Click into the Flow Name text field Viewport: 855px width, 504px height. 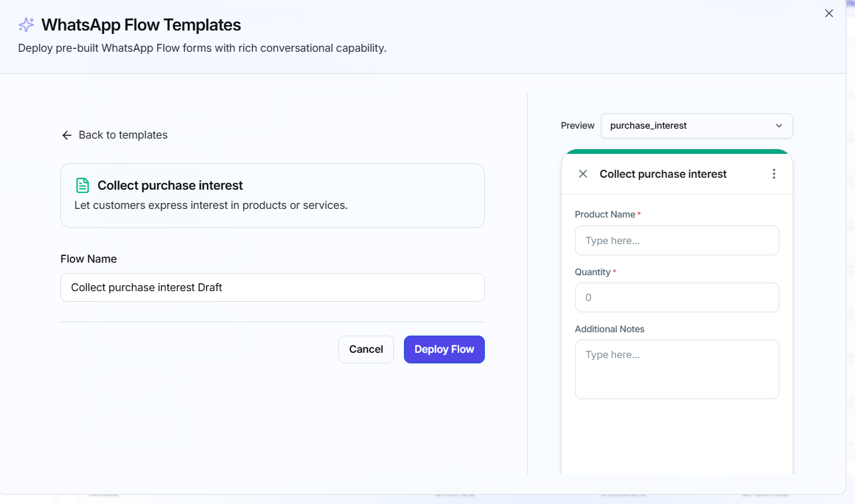click(273, 288)
